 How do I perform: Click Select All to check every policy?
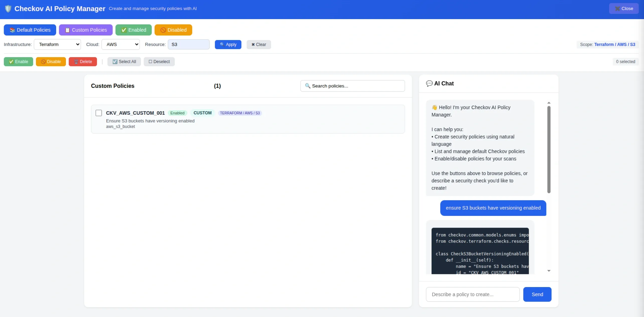tap(124, 62)
